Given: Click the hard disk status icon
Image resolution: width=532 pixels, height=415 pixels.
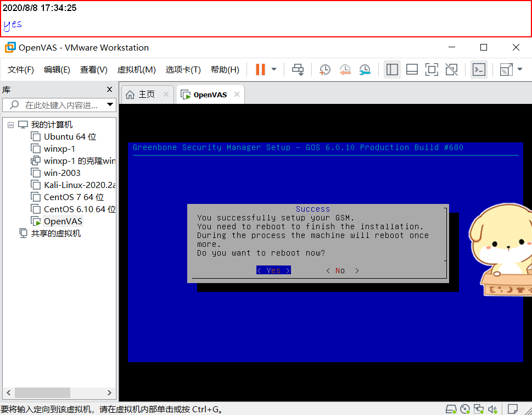Looking at the screenshot, I should 451,409.
